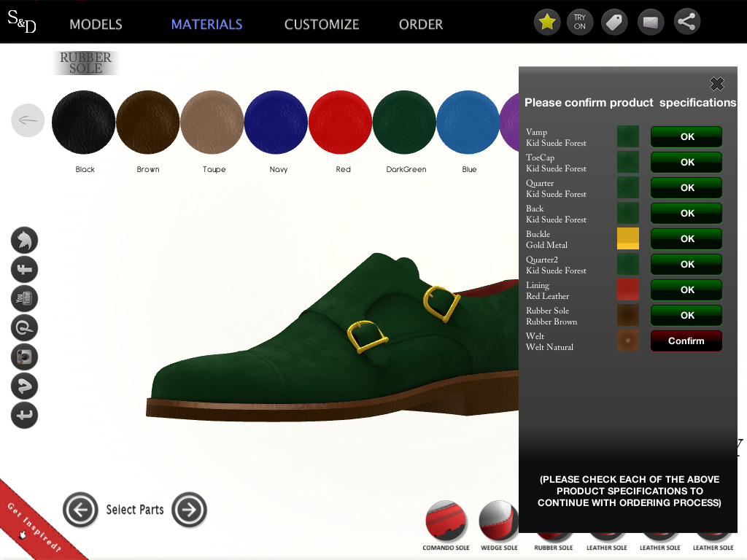Viewport: 747px width, 560px height.
Task: Click OK for Quarter Kid Suede Forest
Action: [x=686, y=187]
